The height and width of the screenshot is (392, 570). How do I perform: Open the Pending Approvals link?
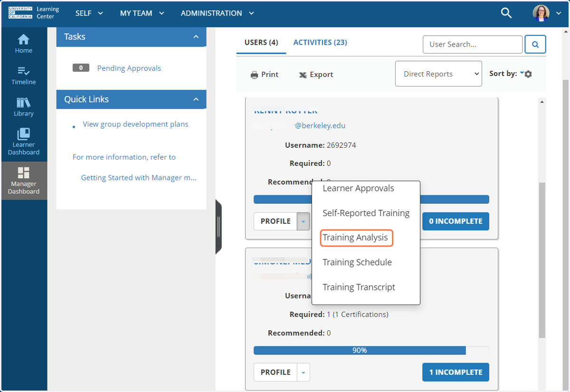point(129,68)
